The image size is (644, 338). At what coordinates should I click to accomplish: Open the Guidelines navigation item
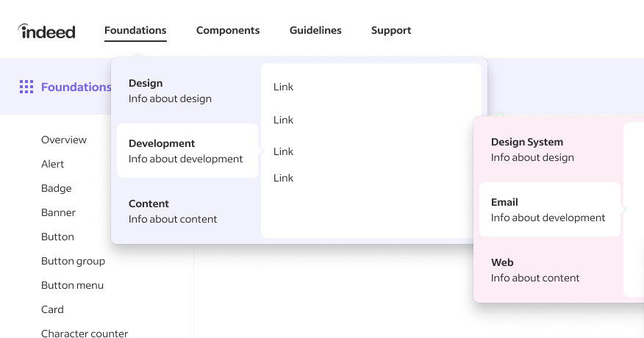coord(315,31)
